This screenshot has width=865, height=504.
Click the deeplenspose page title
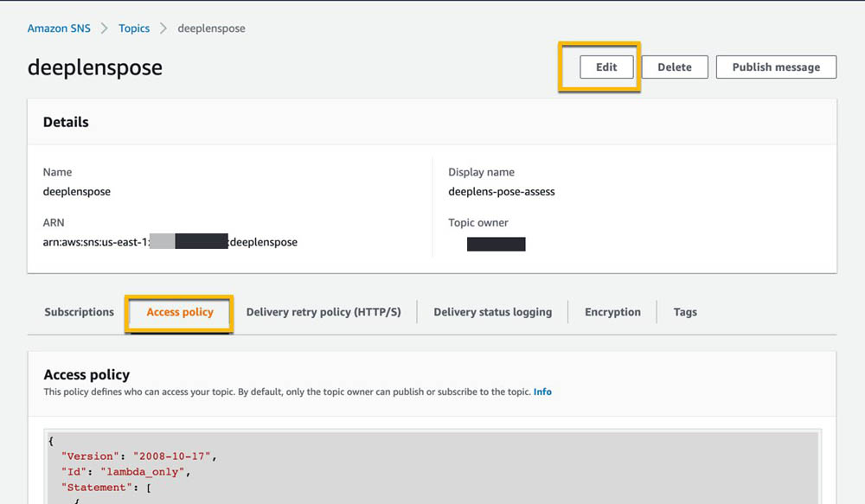tap(95, 67)
